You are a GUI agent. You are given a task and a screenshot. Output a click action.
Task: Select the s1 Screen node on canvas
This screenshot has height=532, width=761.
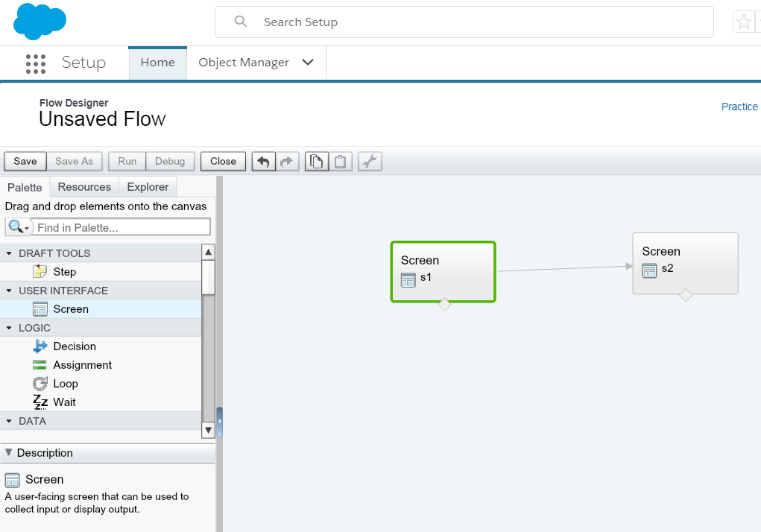(443, 271)
